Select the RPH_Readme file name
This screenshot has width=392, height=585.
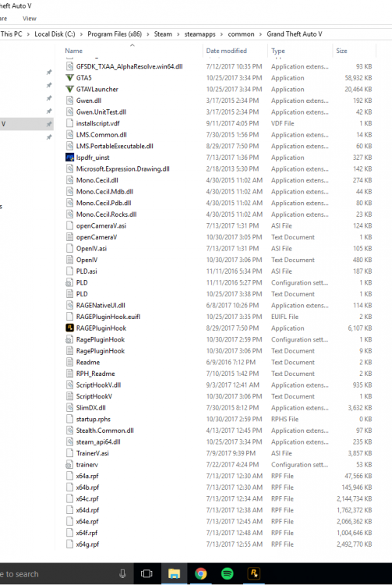pyautogui.click(x=96, y=374)
